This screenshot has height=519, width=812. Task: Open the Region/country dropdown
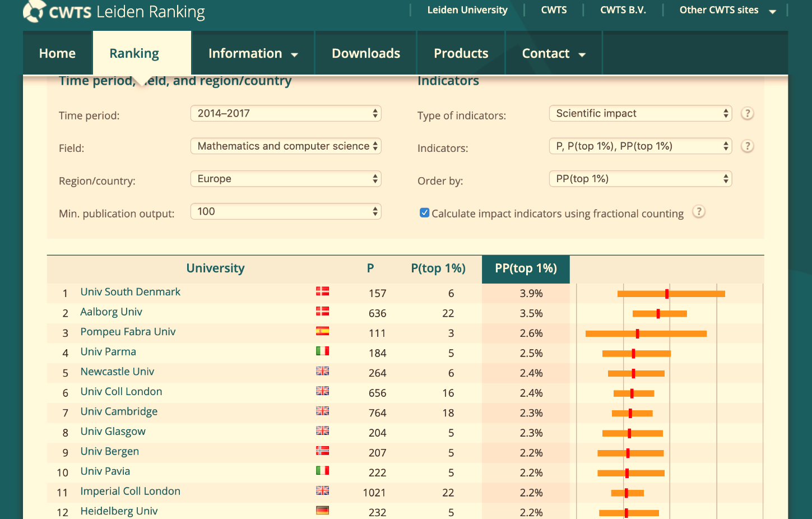point(286,179)
